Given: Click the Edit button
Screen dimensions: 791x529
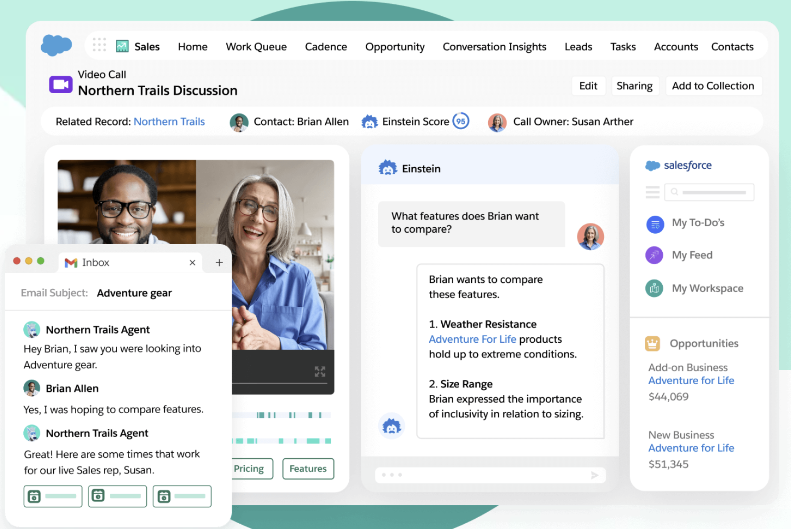Looking at the screenshot, I should click(588, 86).
